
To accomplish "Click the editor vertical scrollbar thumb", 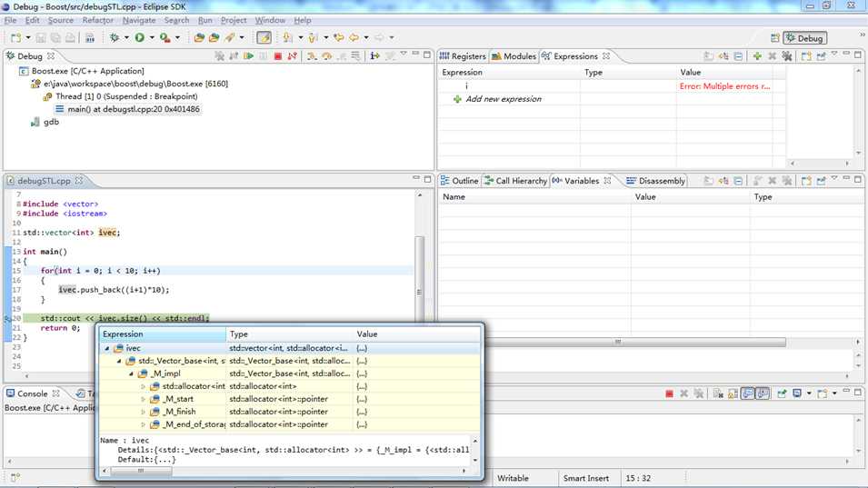I will (x=420, y=292).
